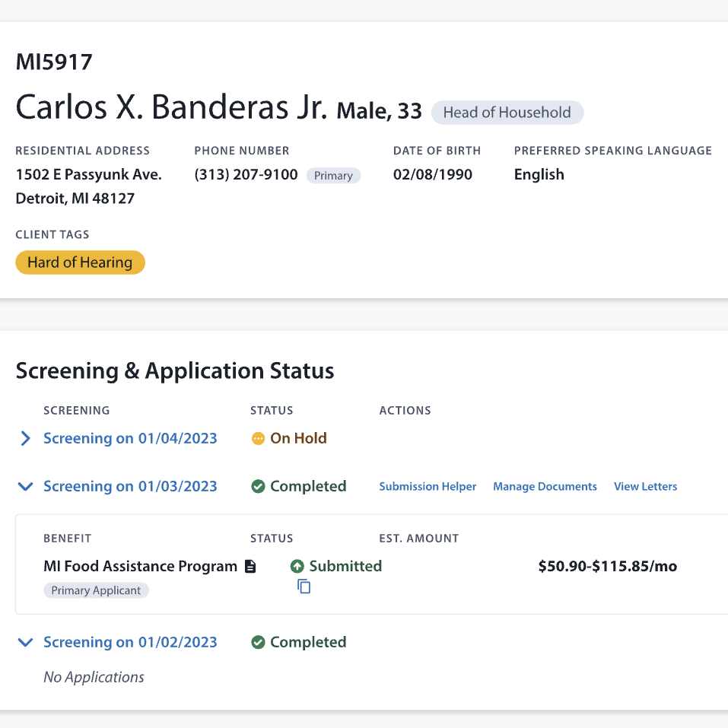Open Screening on 01/03/2023
Viewport: 728px width, 728px height.
tap(130, 487)
